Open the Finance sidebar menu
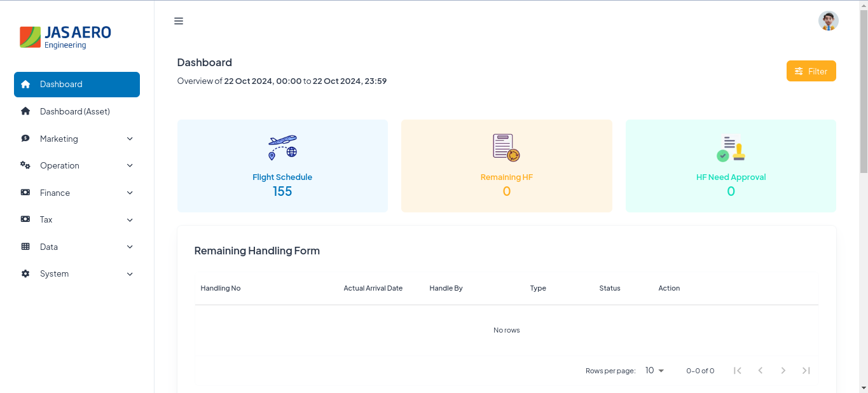 pos(77,193)
